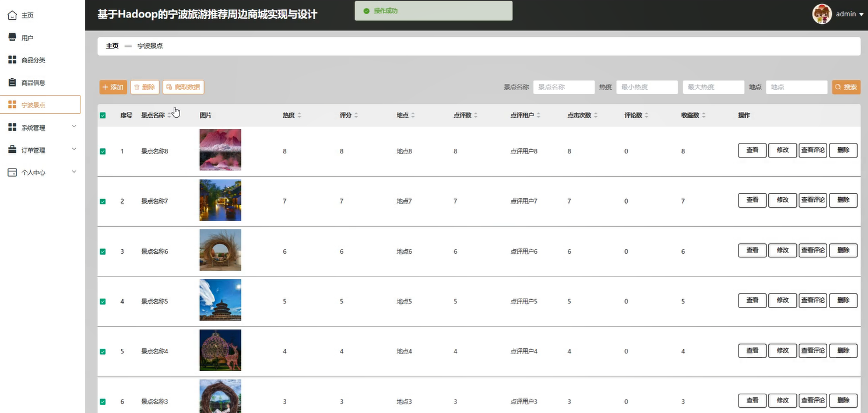
Task: Click the 搜索 button
Action: coord(846,87)
